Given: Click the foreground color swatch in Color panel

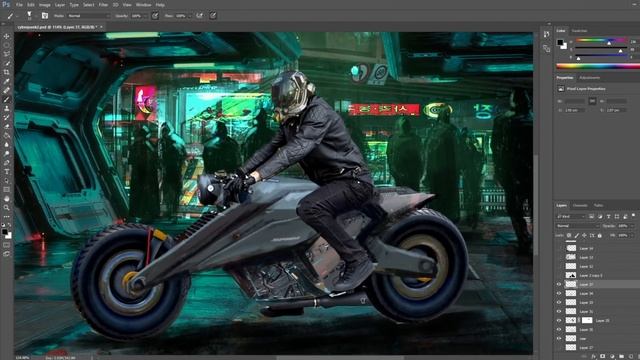Looking at the screenshot, I should [560, 42].
